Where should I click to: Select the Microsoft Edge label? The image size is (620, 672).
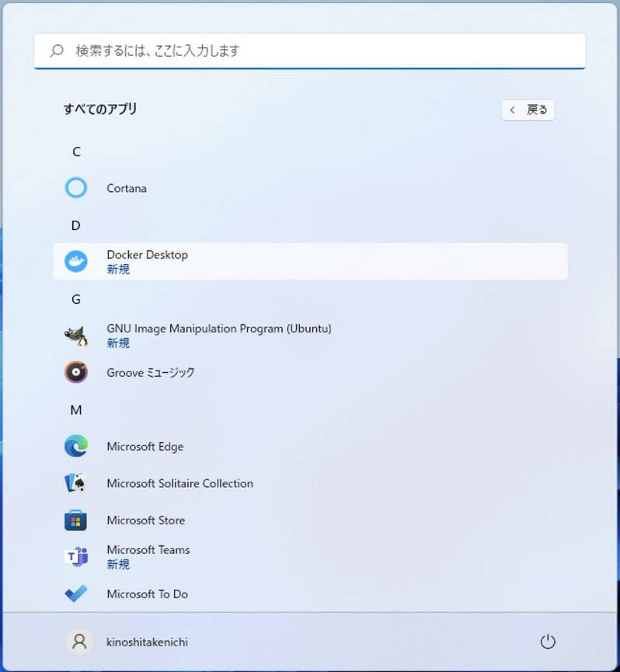point(145,447)
